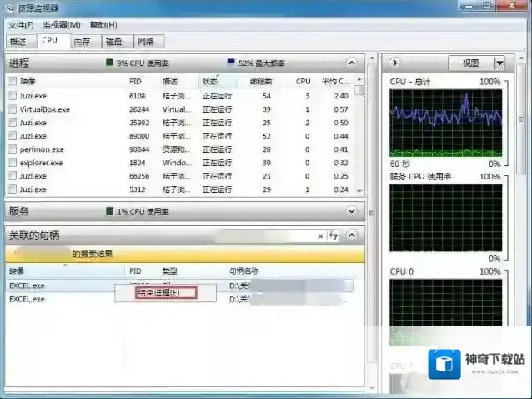Open the 监视器(M) menu
532x399 pixels.
point(62,25)
